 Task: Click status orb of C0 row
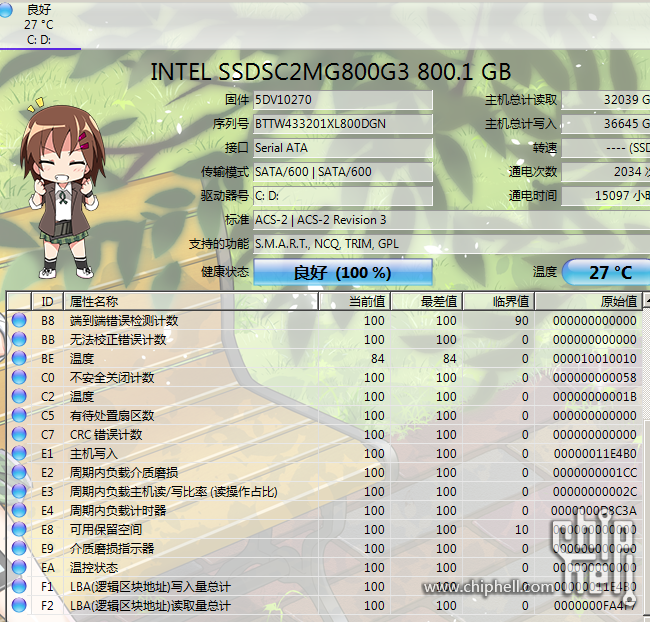coord(19,377)
